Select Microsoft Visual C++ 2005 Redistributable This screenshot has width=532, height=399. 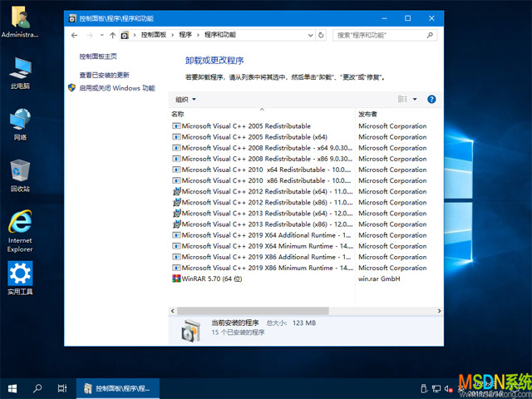pos(246,126)
